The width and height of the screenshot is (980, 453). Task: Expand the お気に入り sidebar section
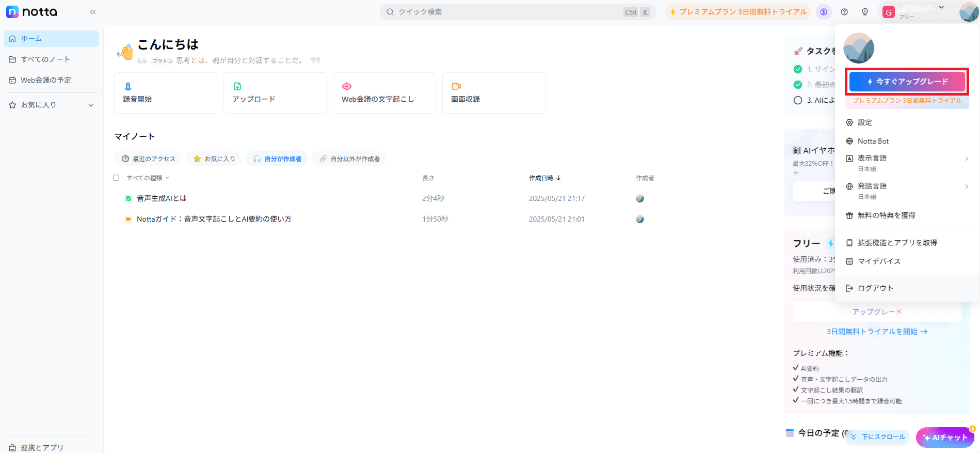(52, 105)
